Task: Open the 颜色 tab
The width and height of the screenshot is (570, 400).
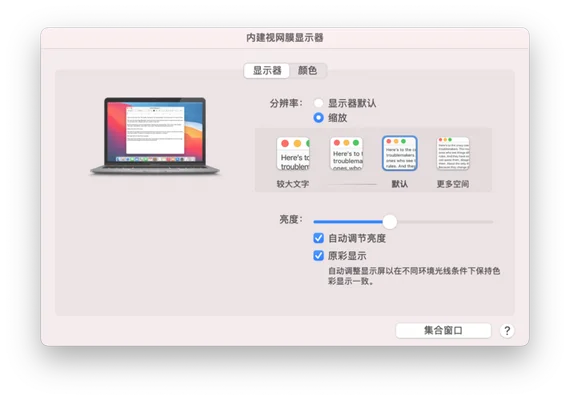Action: pos(308,71)
